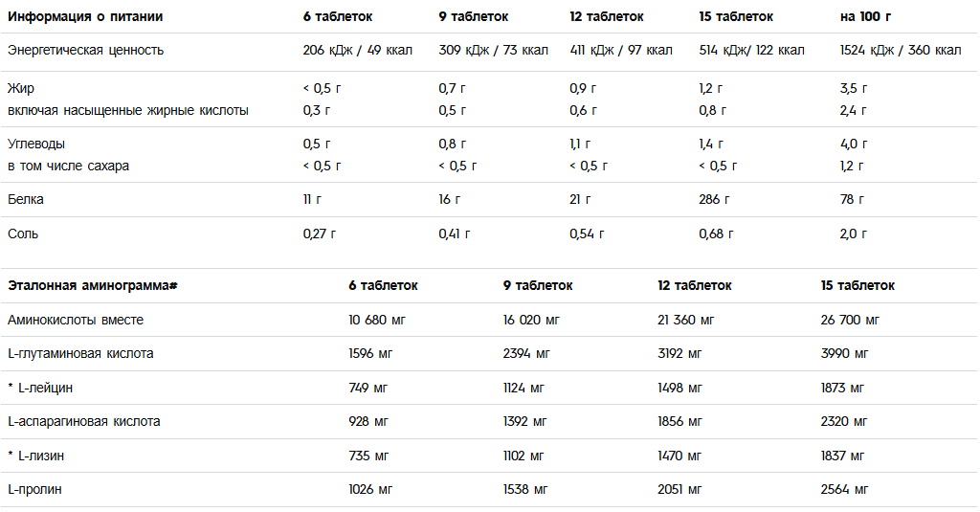Click the 'Углеводы' row label
The height and width of the screenshot is (512, 980).
(36, 145)
